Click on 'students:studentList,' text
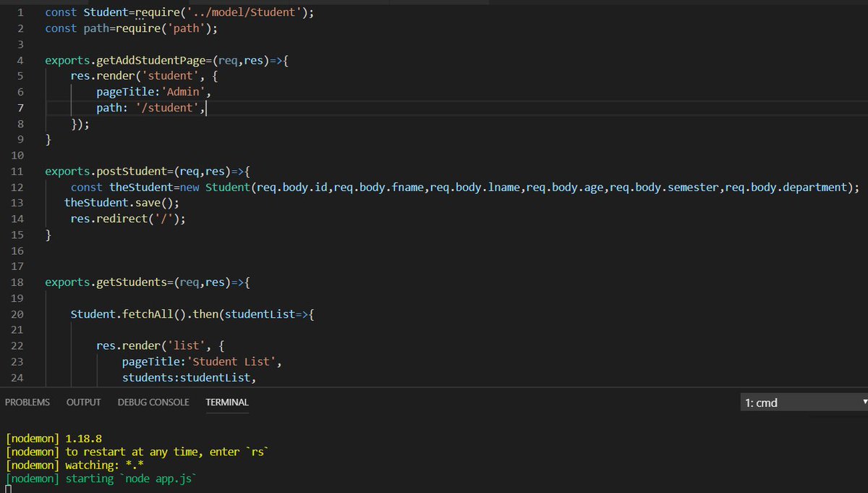 (189, 377)
